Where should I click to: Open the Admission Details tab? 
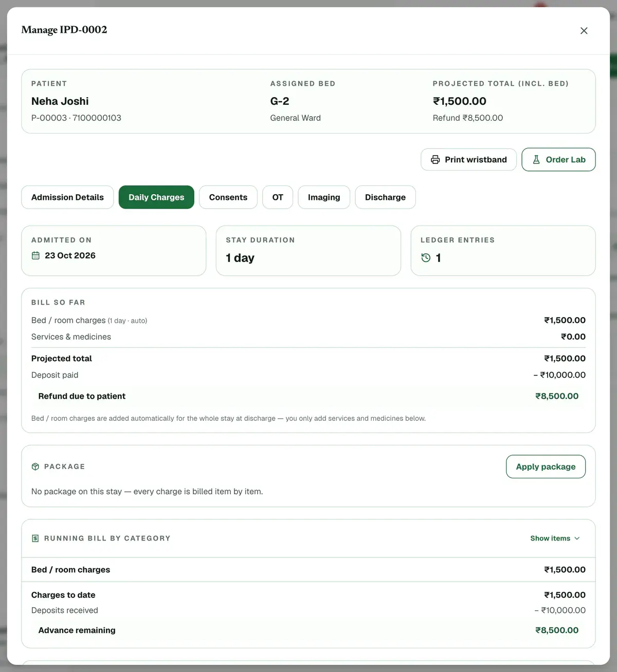tap(67, 197)
